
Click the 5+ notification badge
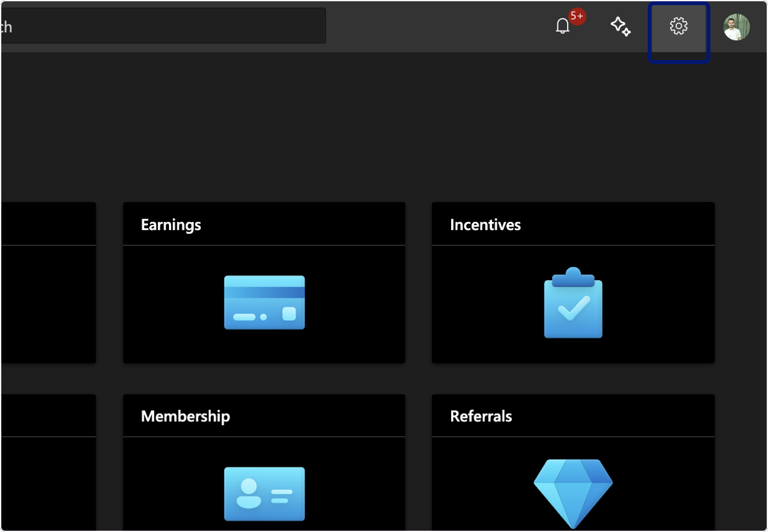(x=577, y=17)
